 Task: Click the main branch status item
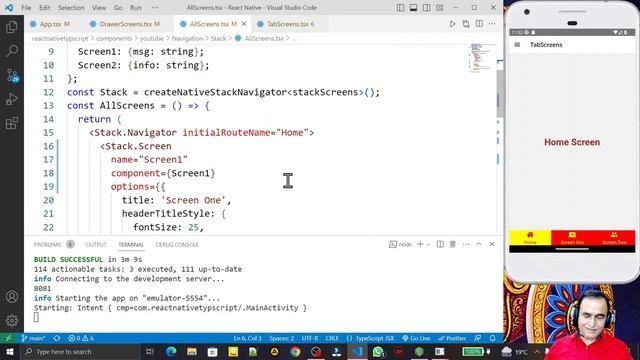33,338
